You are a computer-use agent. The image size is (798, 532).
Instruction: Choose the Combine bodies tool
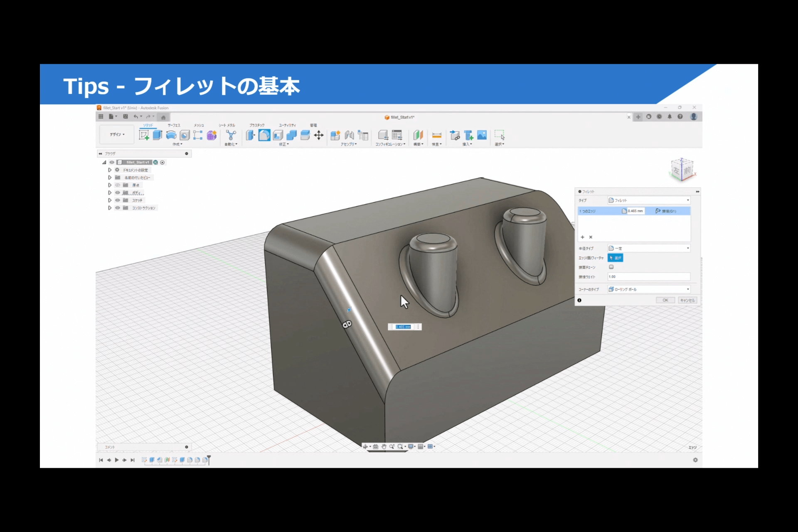[292, 135]
